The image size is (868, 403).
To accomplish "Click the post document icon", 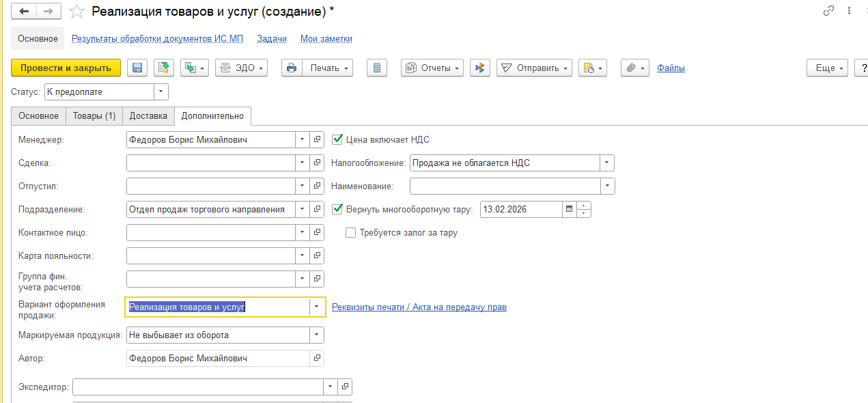I will (163, 68).
